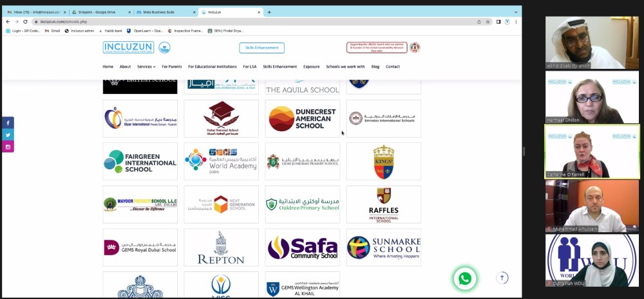Image resolution: width=644 pixels, height=299 pixels.
Task: Click the Global Sustainability Network round badge
Action: (415, 48)
